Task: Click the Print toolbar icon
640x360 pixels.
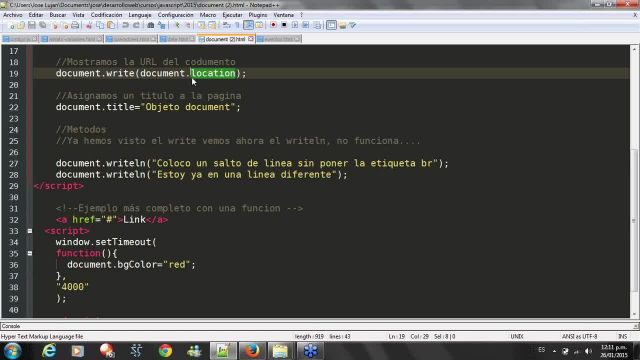Action: click(x=75, y=25)
